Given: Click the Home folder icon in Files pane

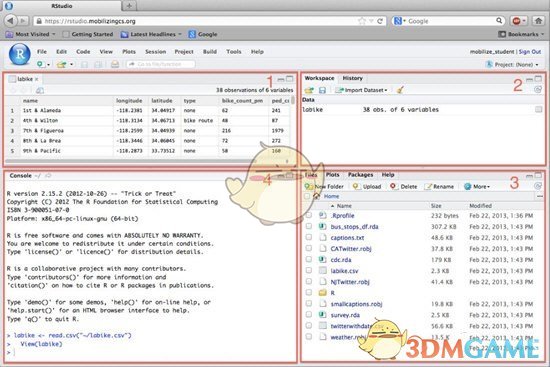Looking at the screenshot, I should coord(317,196).
